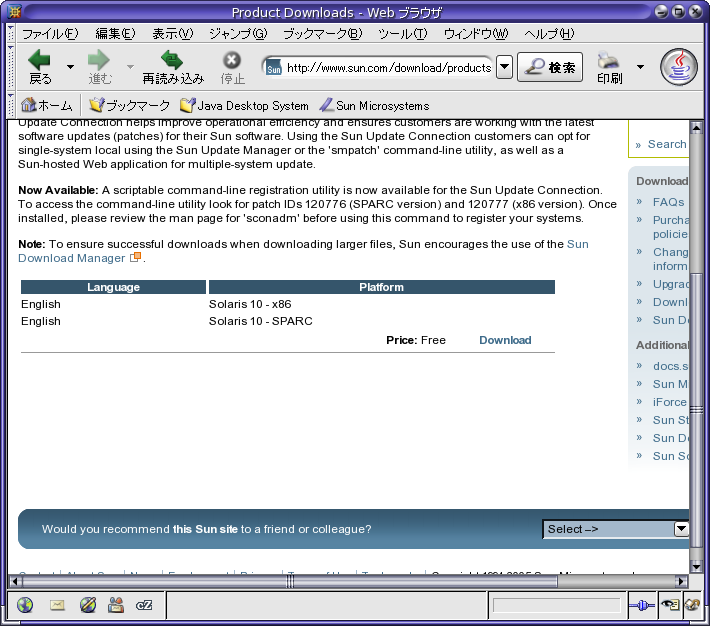Open the ツール(T) menu
Viewport: 710px width, 626px height.
point(403,34)
